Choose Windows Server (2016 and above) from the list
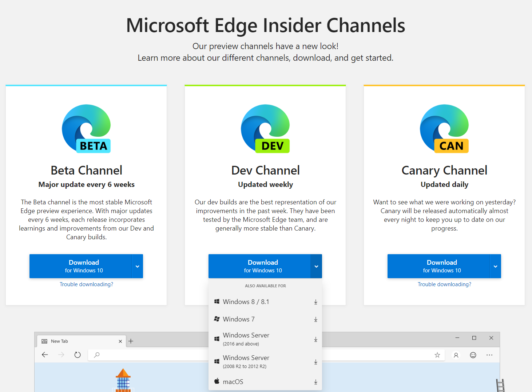This screenshot has width=532, height=392. 246,338
